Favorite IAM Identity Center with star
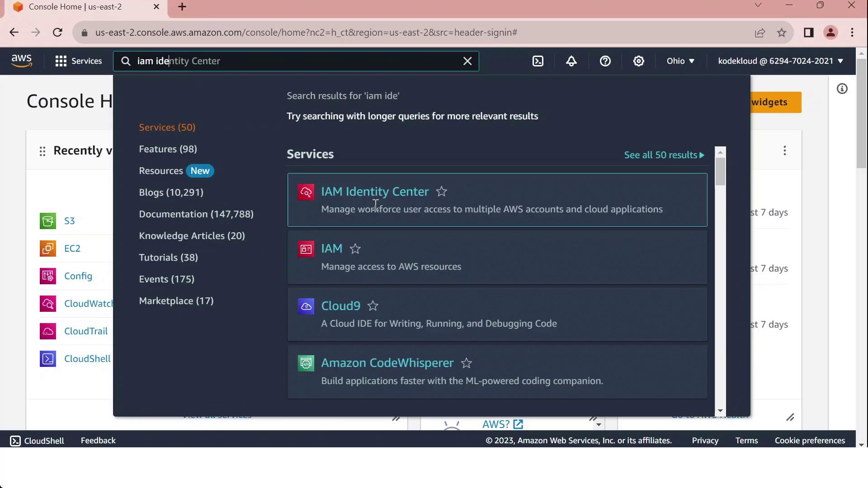This screenshot has width=868, height=488. (x=442, y=192)
